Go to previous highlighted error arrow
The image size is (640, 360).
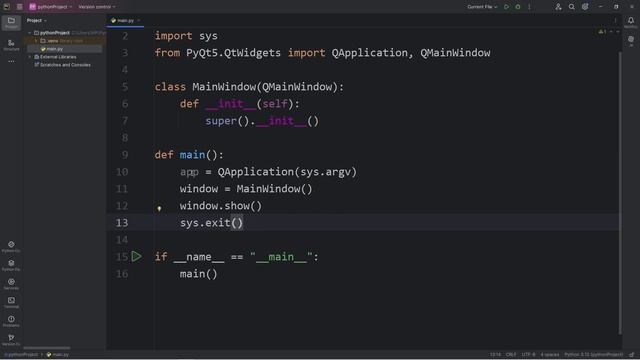tap(611, 31)
